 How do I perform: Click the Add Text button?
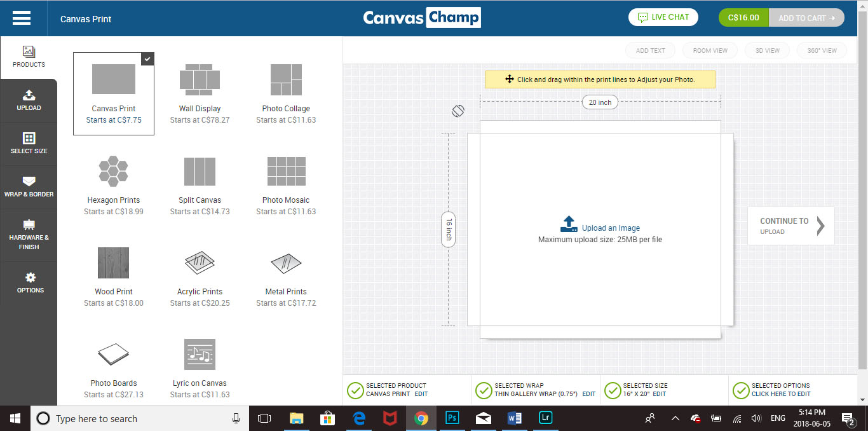pyautogui.click(x=651, y=50)
